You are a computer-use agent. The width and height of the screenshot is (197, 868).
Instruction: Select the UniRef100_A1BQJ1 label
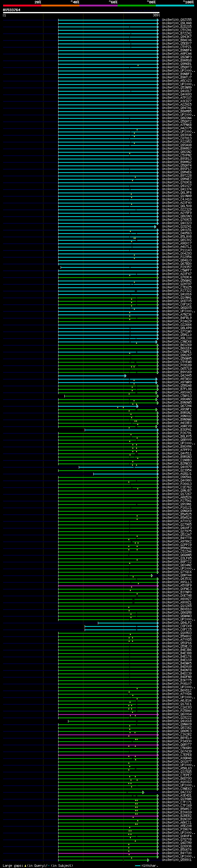[x=177, y=474]
